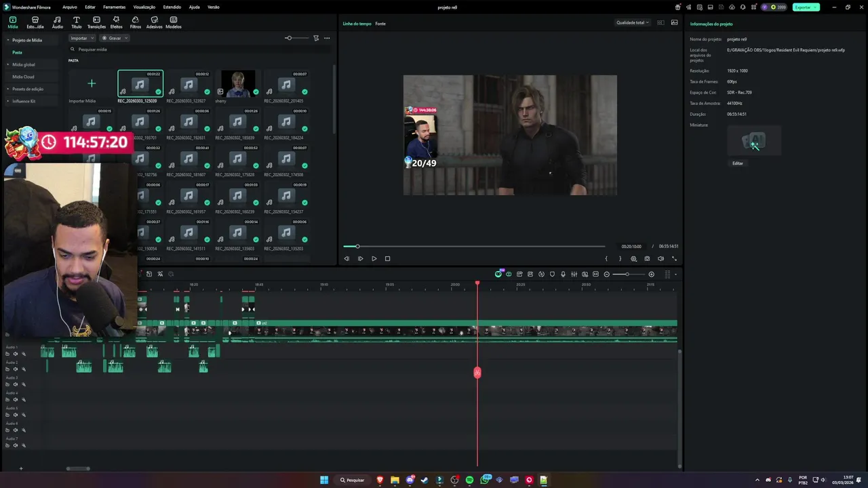The height and width of the screenshot is (488, 868).
Task: Click the timeline voiceover microphone icon
Action: click(x=563, y=274)
